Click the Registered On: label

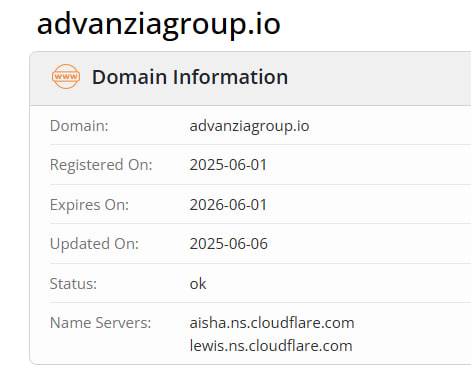(x=101, y=165)
